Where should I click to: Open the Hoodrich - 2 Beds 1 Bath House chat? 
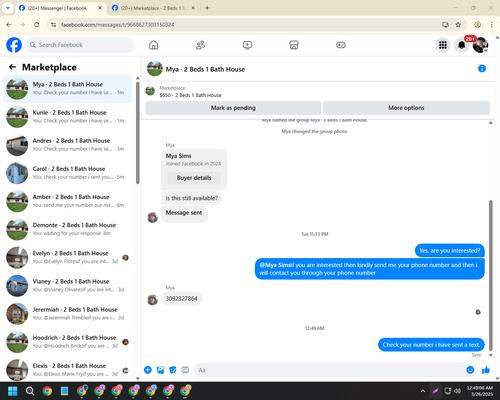[68, 342]
